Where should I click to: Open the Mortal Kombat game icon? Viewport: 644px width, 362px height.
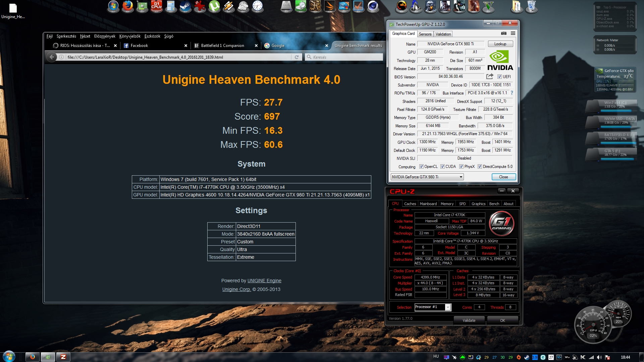coord(402,6)
